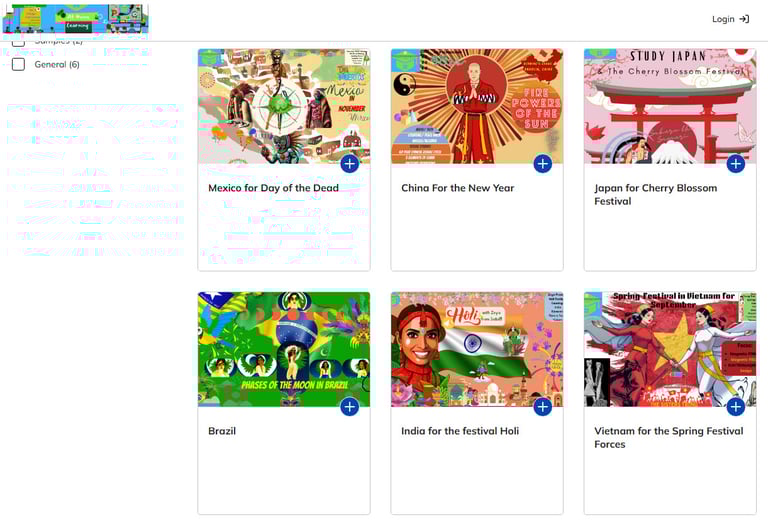Toggle the Samples checkbox above General

pyautogui.click(x=18, y=43)
